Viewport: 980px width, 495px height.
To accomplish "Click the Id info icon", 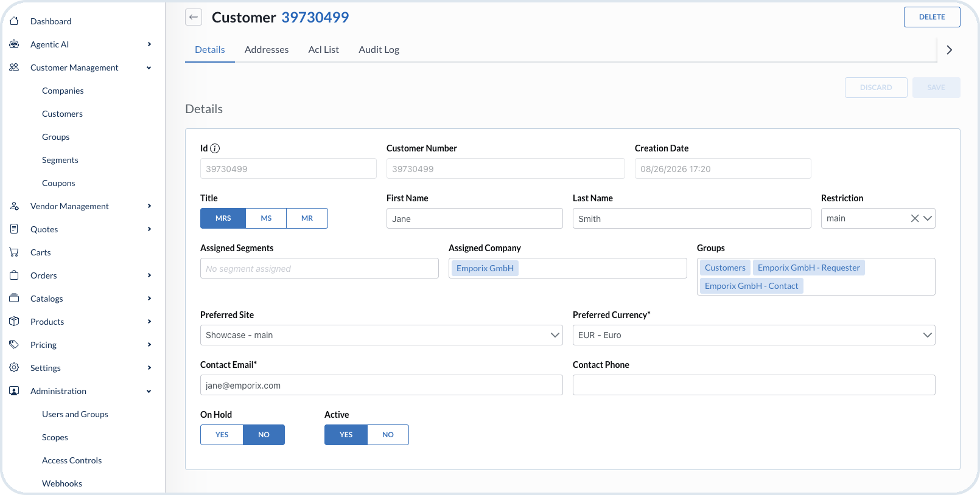I will pos(215,148).
